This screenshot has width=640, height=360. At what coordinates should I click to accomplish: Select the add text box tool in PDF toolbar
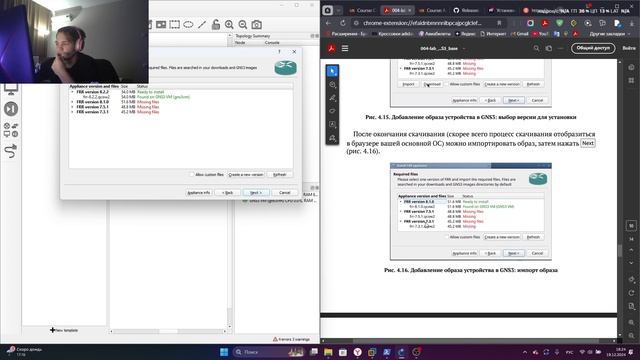332,124
